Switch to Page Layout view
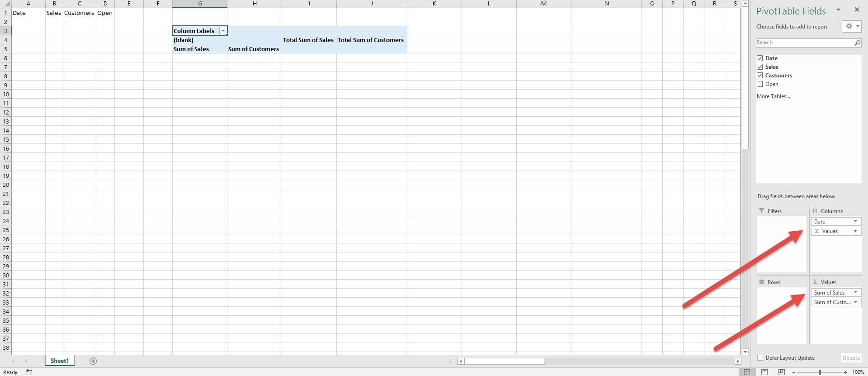The image size is (868, 376). click(764, 372)
